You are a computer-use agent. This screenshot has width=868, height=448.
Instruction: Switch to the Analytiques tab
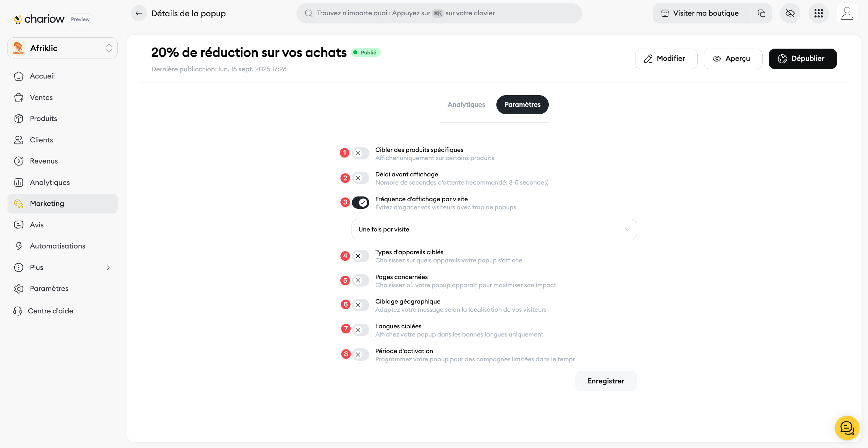466,104
